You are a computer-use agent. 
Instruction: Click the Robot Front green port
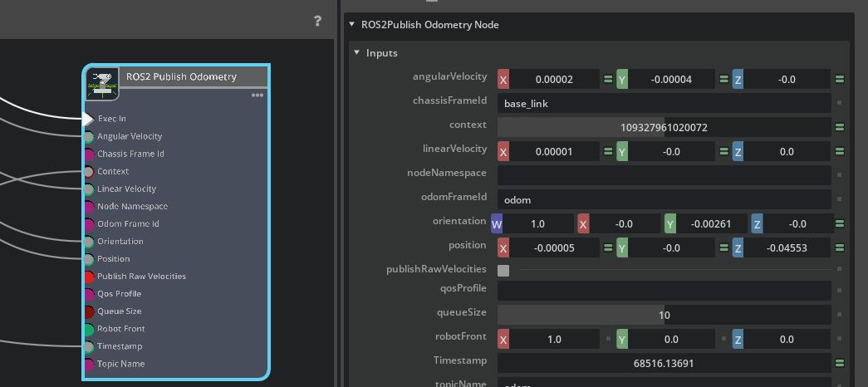tap(88, 330)
